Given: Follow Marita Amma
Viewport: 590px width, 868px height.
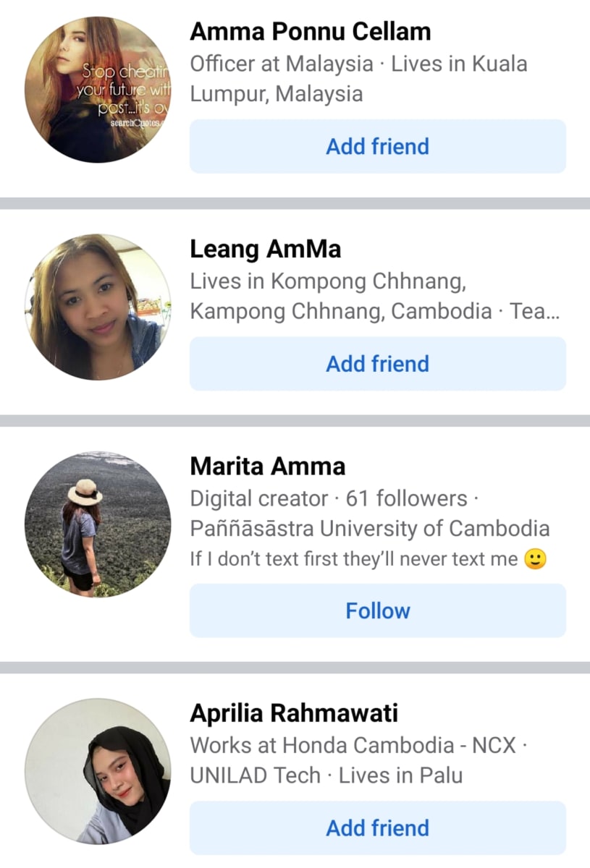Looking at the screenshot, I should [x=378, y=610].
